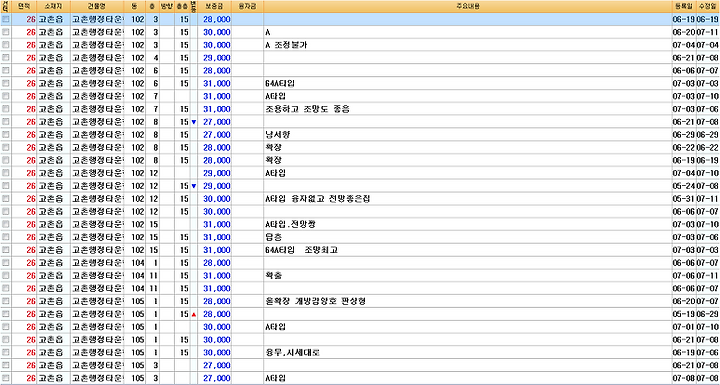This screenshot has height=385, width=720.
Task: Click the registration date 07-01
Action: 684,328
